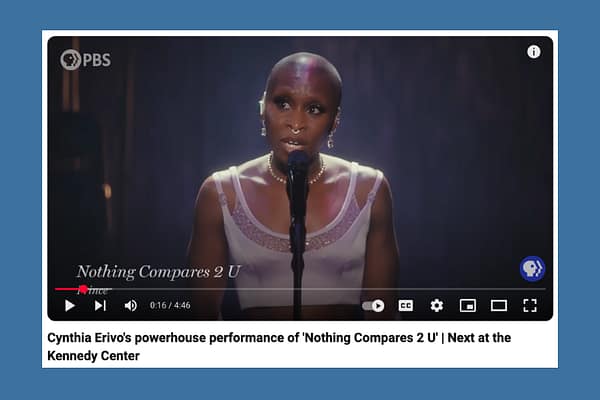The width and height of the screenshot is (600, 400).
Task: Open the settings gear menu
Action: [437, 305]
